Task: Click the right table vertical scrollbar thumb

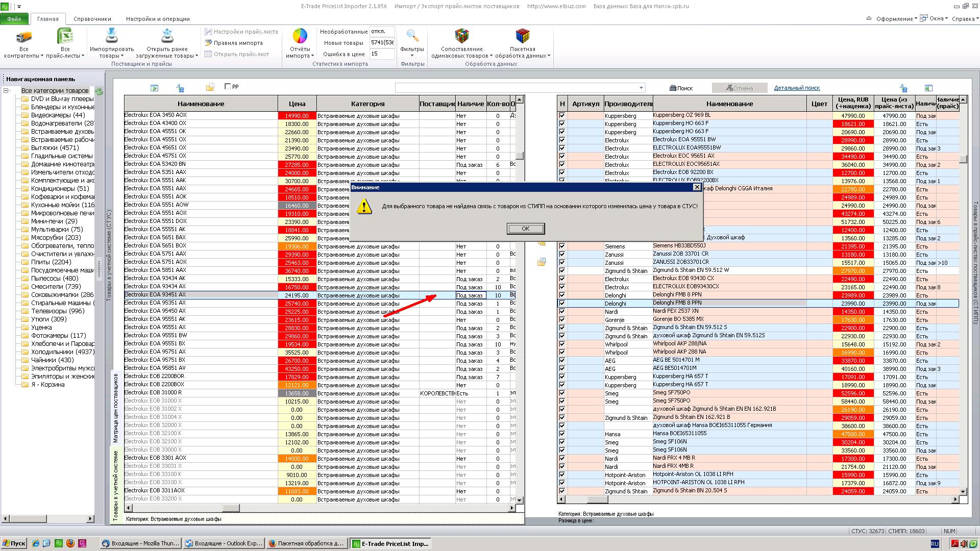Action: pos(963,159)
